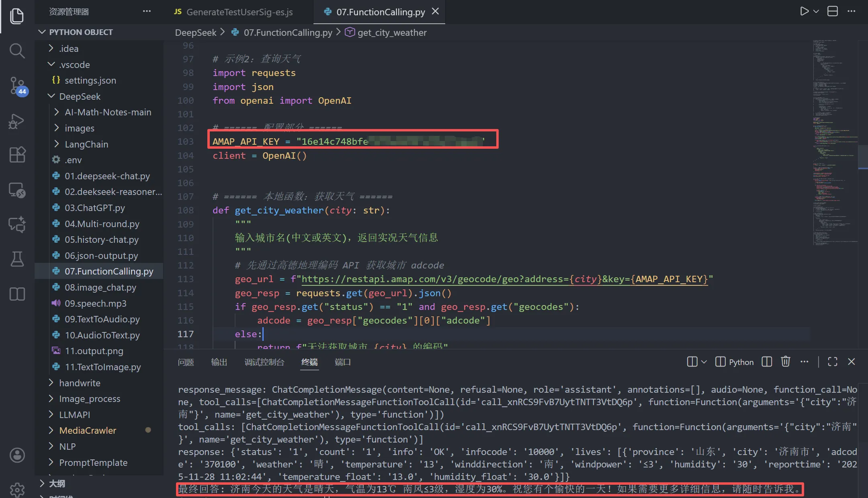This screenshot has height=498, width=868.
Task: Click get_city_weather in the breadcrumb
Action: (392, 33)
